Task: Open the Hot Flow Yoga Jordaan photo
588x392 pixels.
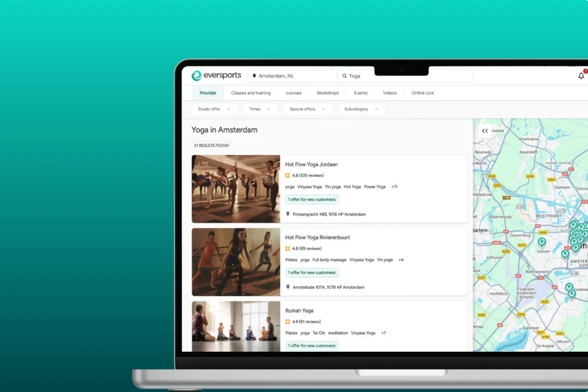Action: click(236, 189)
